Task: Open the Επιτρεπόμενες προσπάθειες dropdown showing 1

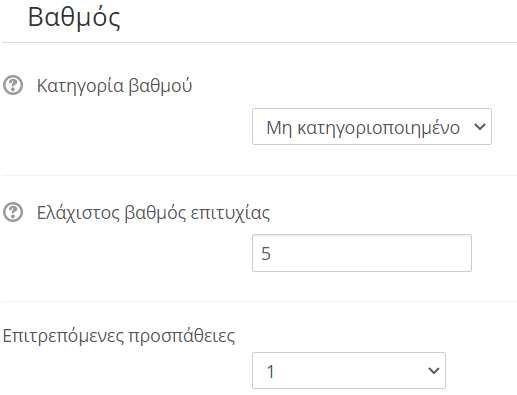Action: point(349,371)
